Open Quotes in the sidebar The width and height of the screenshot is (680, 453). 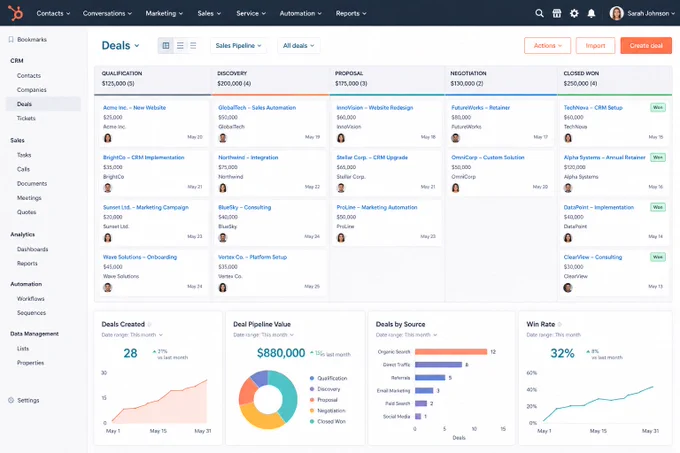point(26,212)
